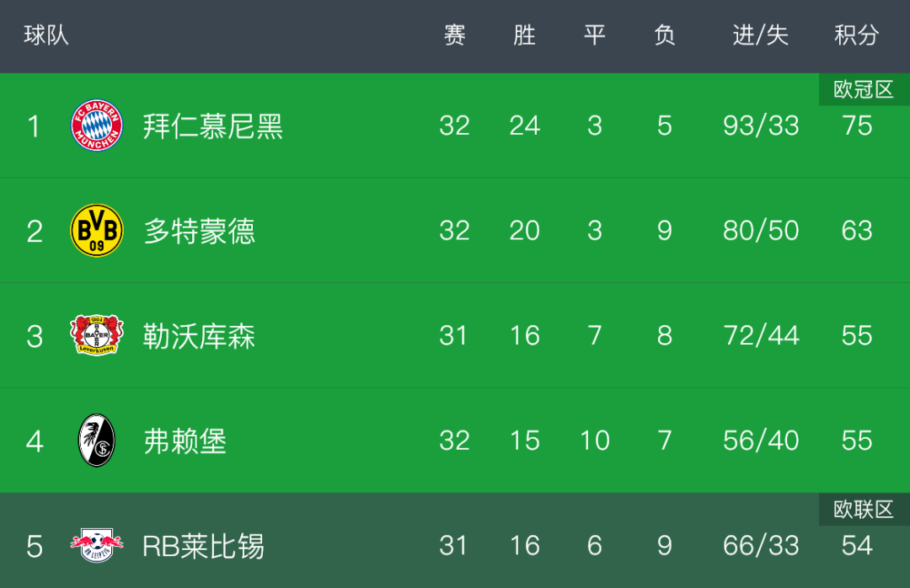910x588 pixels.
Task: Select team name 勒沃库森
Action: (199, 336)
